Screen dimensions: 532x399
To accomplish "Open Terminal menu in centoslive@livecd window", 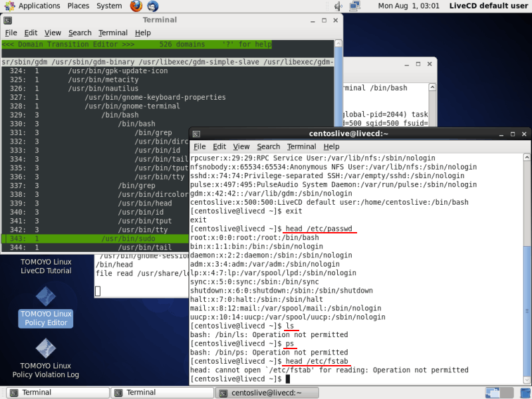I will coord(302,146).
